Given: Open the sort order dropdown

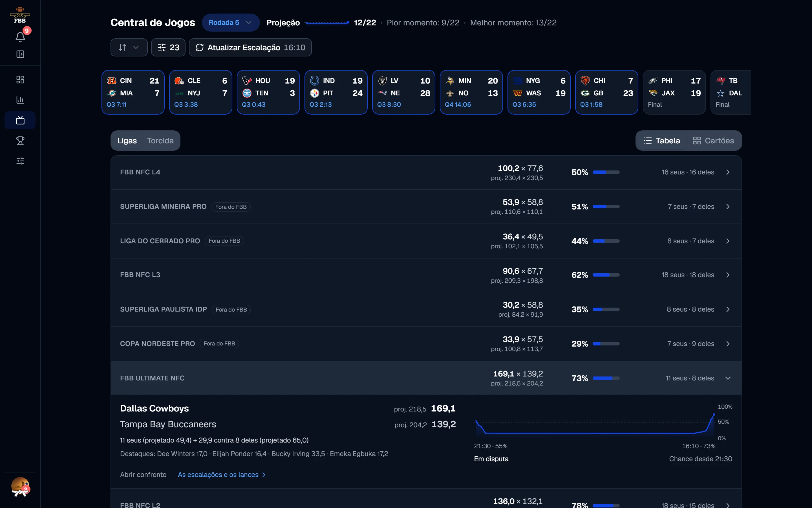Looking at the screenshot, I should coord(129,47).
